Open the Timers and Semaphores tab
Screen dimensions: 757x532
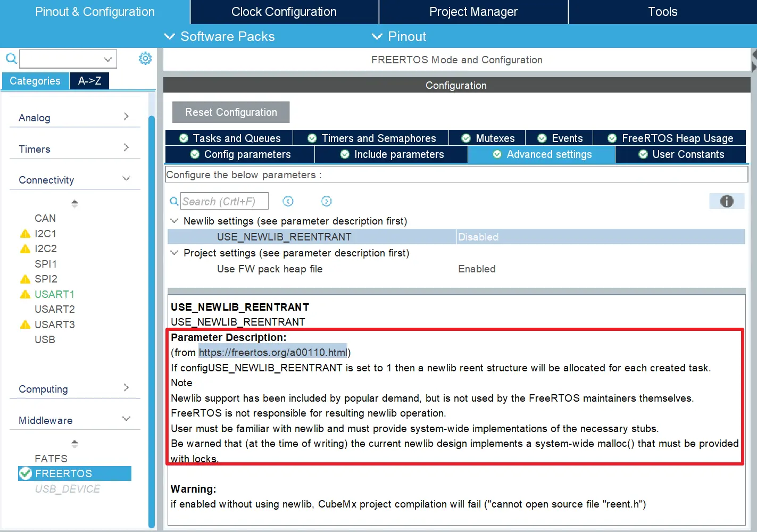pos(371,138)
